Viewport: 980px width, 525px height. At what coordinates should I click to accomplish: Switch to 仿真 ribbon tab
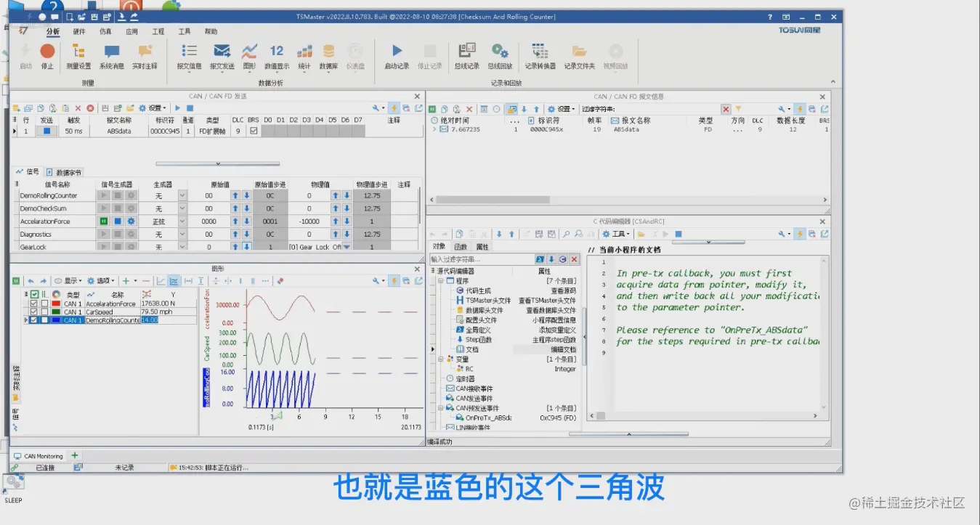[105, 31]
